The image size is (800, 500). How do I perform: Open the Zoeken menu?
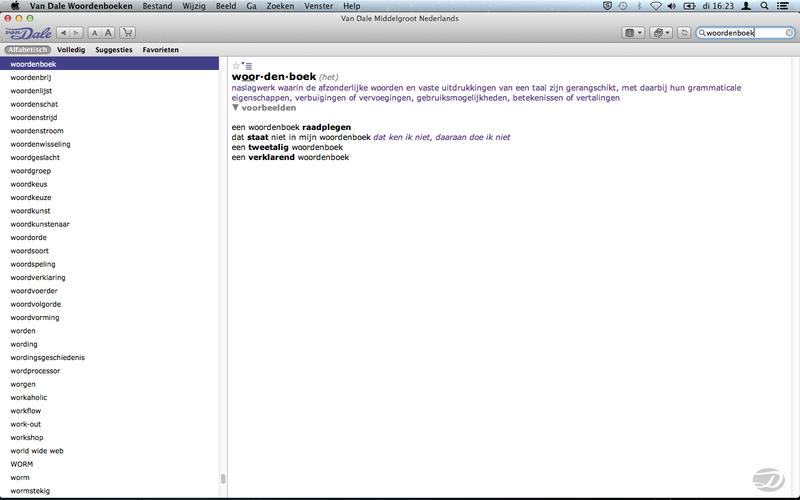tap(280, 6)
